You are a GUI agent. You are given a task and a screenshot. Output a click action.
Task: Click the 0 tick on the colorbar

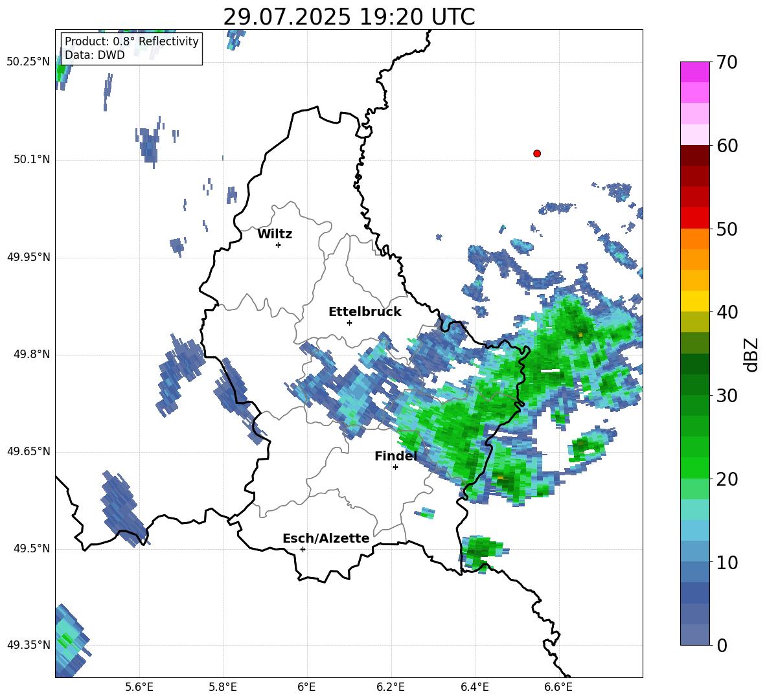[722, 645]
